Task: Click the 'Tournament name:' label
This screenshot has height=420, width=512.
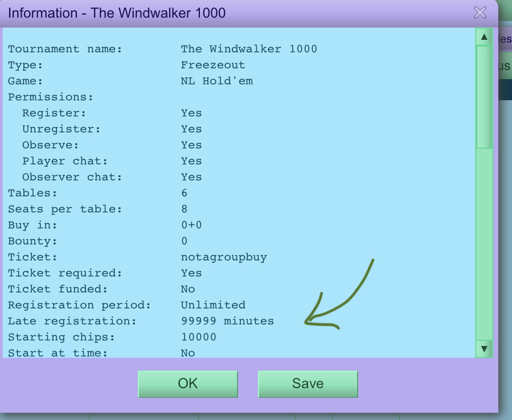Action: (65, 49)
